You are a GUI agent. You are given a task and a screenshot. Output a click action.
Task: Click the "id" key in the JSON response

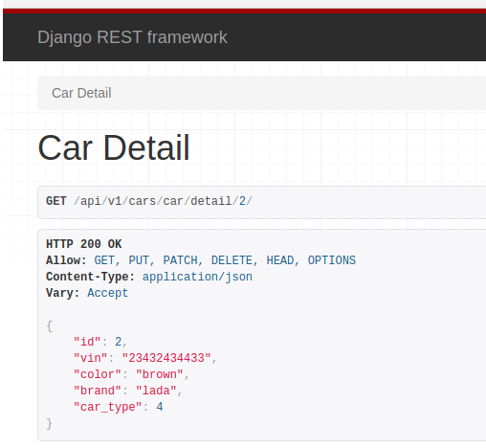(x=87, y=342)
